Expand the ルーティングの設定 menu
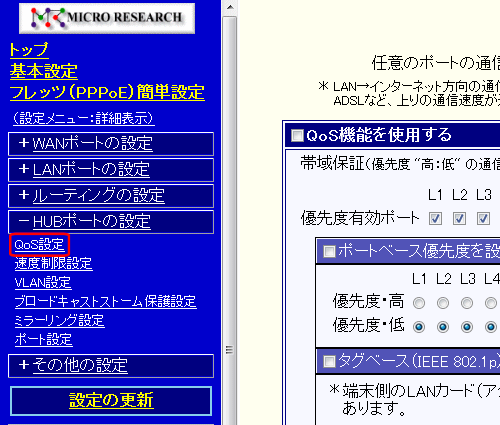 point(98,195)
